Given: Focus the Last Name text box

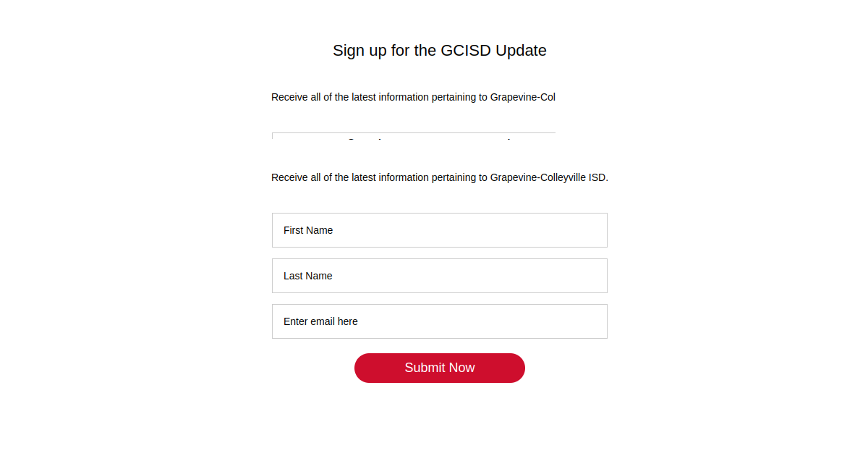Looking at the screenshot, I should 439,276.
